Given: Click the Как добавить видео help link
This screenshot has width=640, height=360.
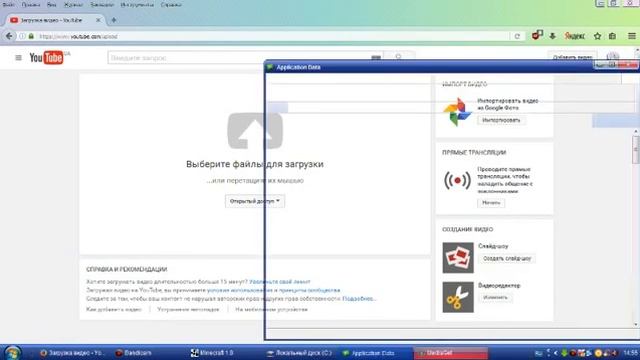Looking at the screenshot, I should 114,309.
